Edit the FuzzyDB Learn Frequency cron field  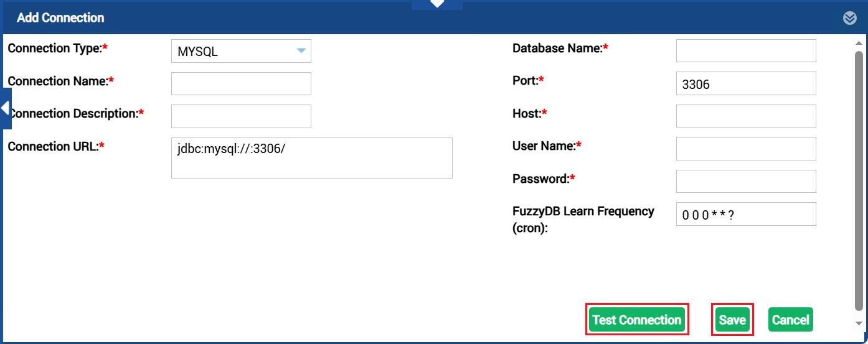coord(745,215)
